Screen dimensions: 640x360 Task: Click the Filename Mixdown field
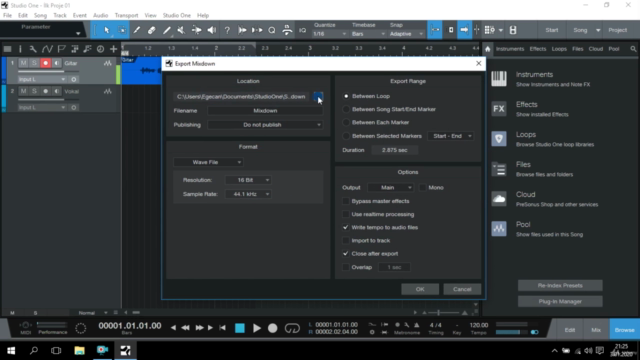[265, 111]
